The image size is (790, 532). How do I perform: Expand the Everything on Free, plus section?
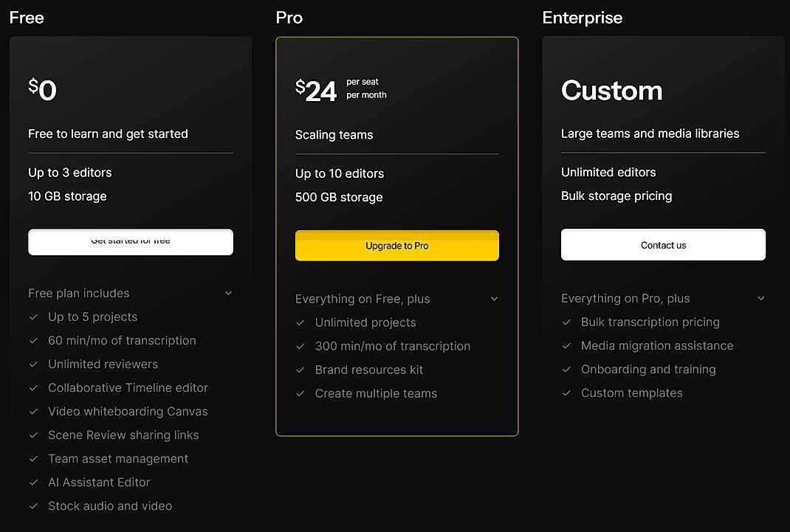495,300
